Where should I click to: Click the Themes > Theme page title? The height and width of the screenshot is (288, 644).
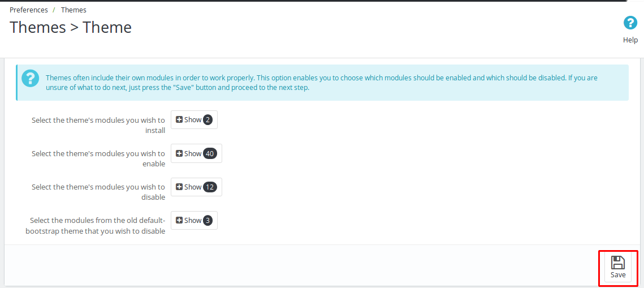pyautogui.click(x=71, y=27)
